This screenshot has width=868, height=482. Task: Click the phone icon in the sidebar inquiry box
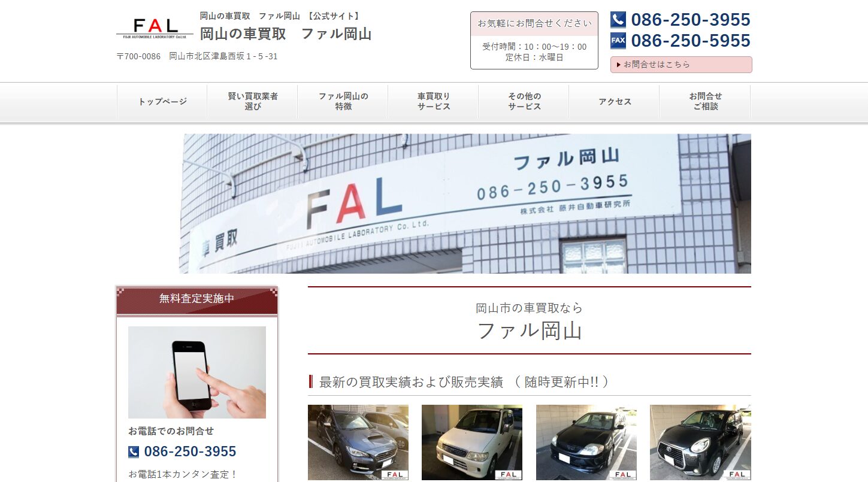(134, 451)
